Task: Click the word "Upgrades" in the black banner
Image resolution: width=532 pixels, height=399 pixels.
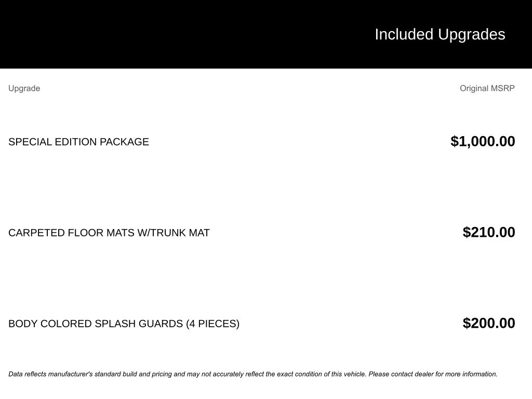Action: [x=471, y=34]
